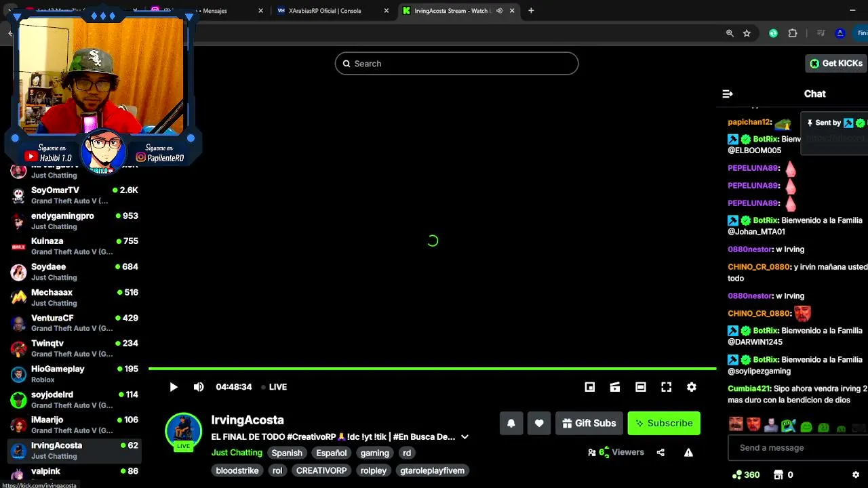Collapse the chat panel with arrow icon
Image resolution: width=868 pixels, height=488 pixels.
click(x=728, y=94)
